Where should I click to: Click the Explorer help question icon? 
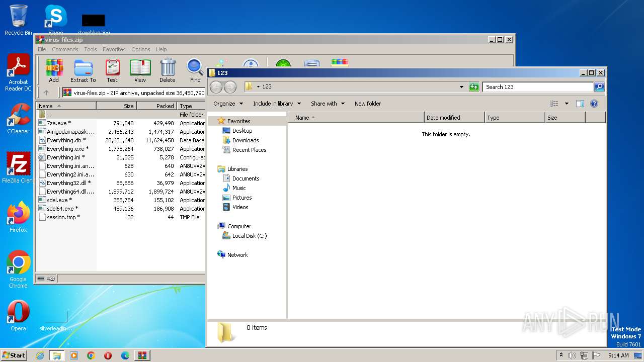[x=594, y=104]
